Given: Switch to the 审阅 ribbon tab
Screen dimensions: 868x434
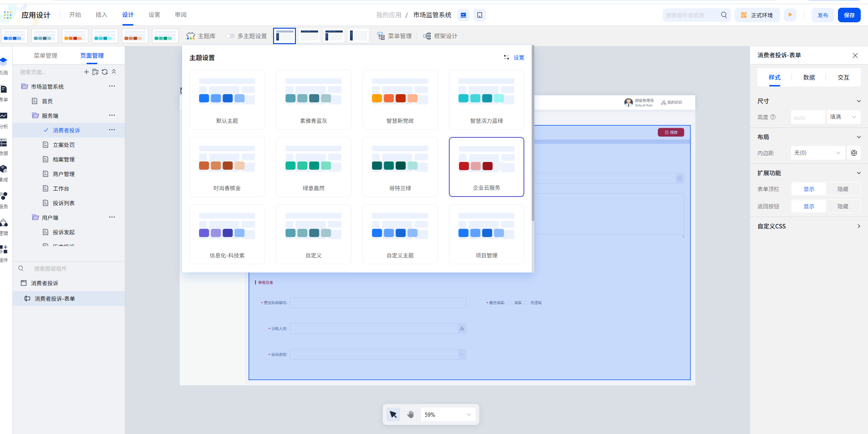Looking at the screenshot, I should point(181,15).
